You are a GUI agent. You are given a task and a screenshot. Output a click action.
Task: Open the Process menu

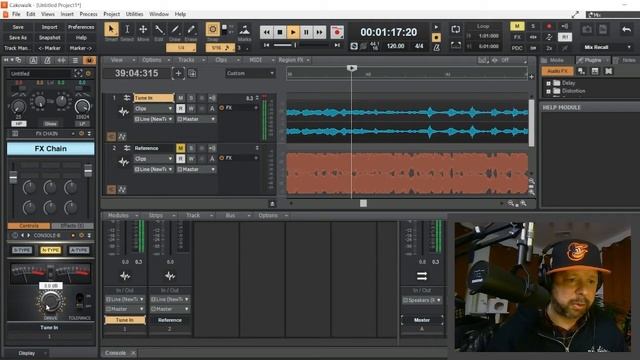tap(88, 14)
